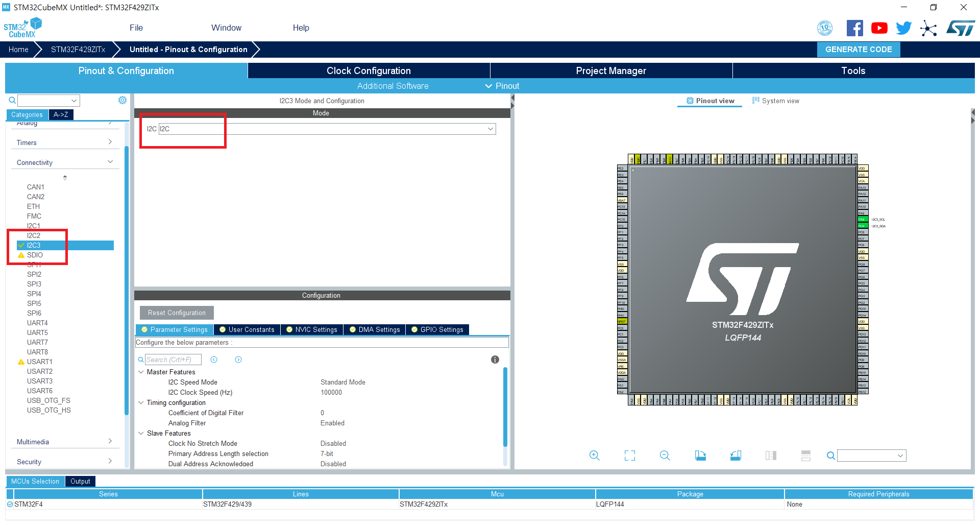Click the GENERATE CODE button
Image resolution: width=980 pixels, height=526 pixels.
[x=859, y=50]
